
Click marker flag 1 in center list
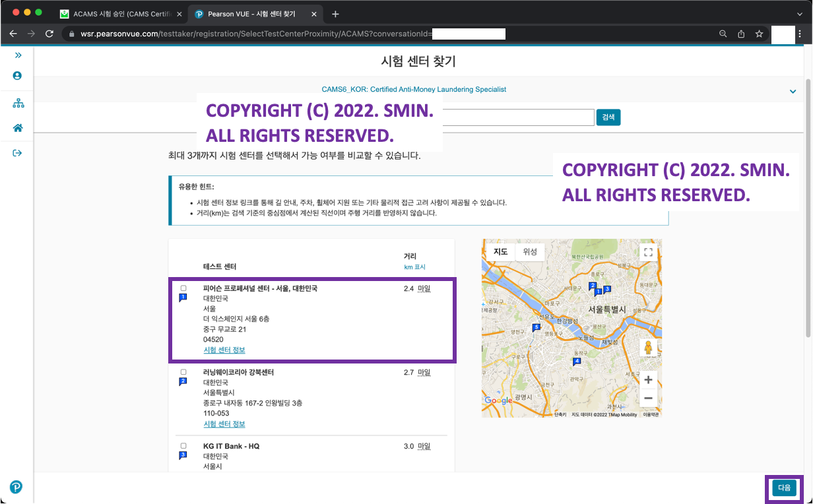click(183, 298)
